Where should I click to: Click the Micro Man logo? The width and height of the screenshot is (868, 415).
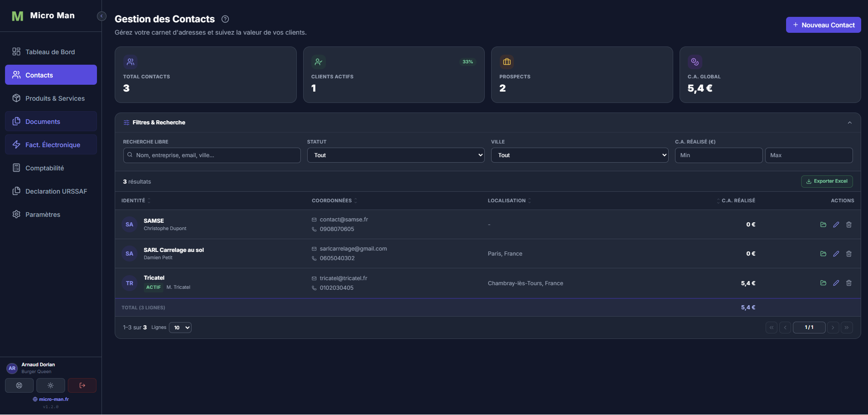17,16
